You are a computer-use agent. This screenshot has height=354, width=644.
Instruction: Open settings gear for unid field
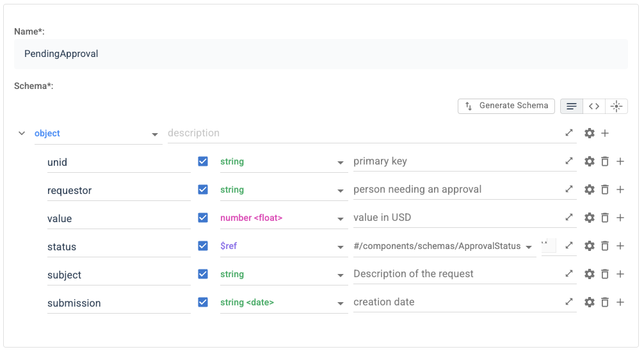(590, 161)
